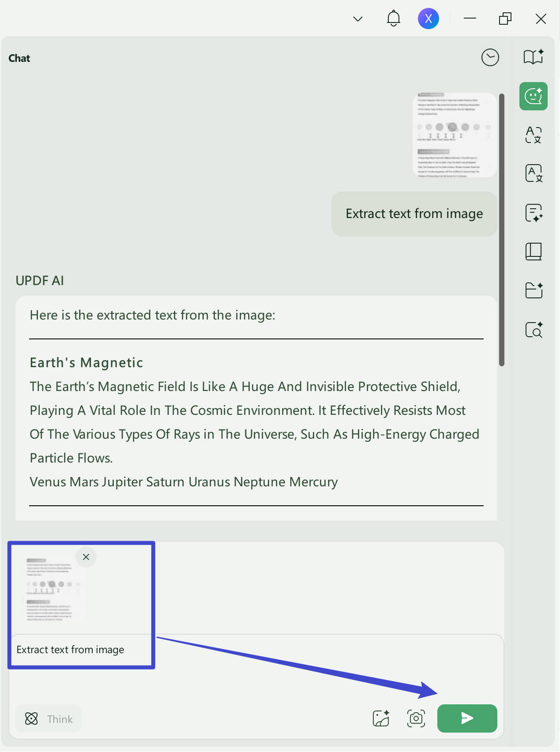The image size is (560, 752).
Task: Open the sent image thumbnail in chat
Action: pos(455,135)
